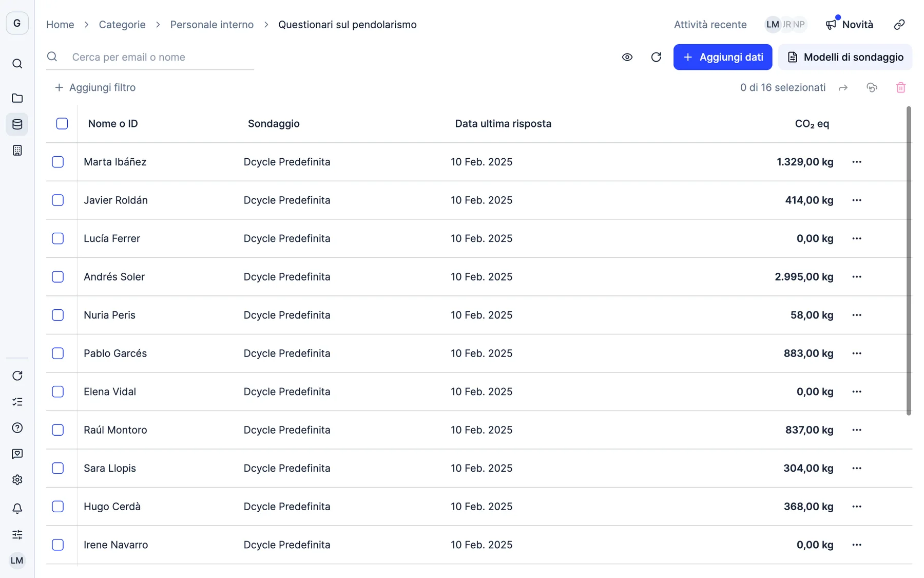The height and width of the screenshot is (578, 924).
Task: Open the feedback heart message icon
Action: click(17, 454)
